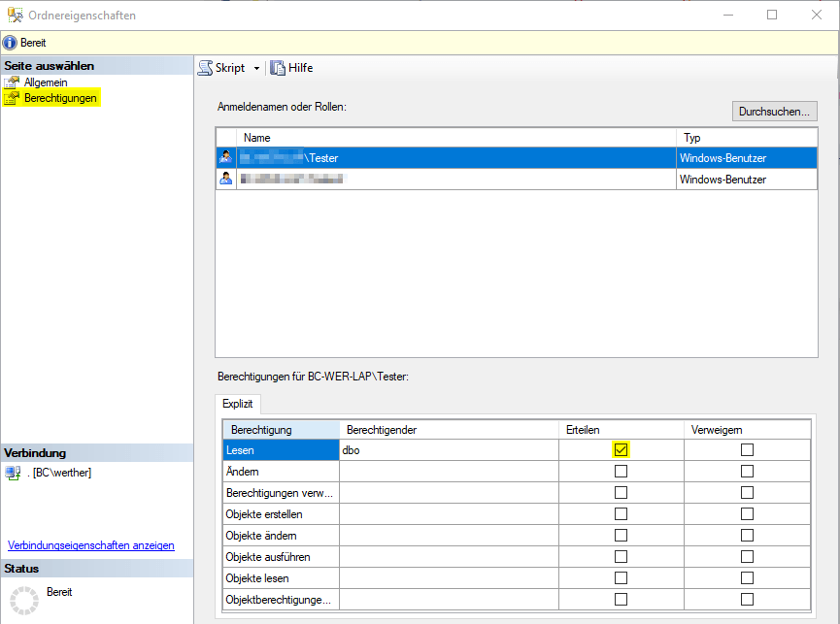The height and width of the screenshot is (624, 840).
Task: Maximize the Ordnereigenschaften window
Action: coord(772,15)
